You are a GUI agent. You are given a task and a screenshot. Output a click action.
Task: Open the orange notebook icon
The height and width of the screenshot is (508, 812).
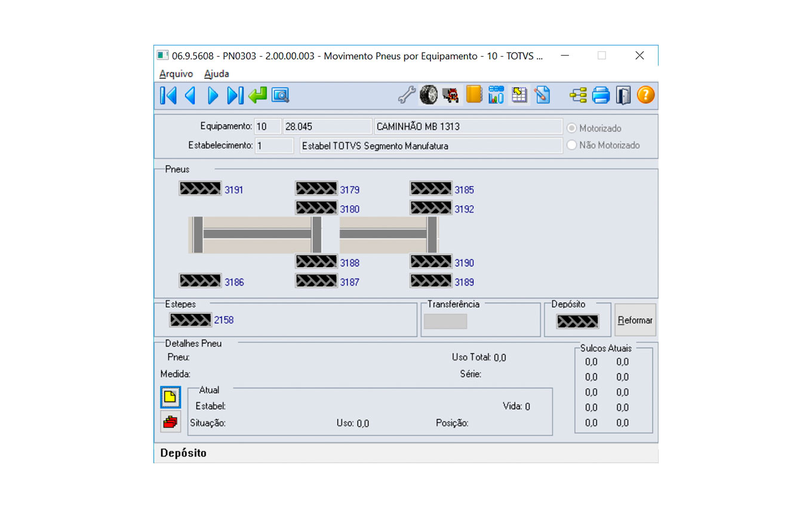473,95
